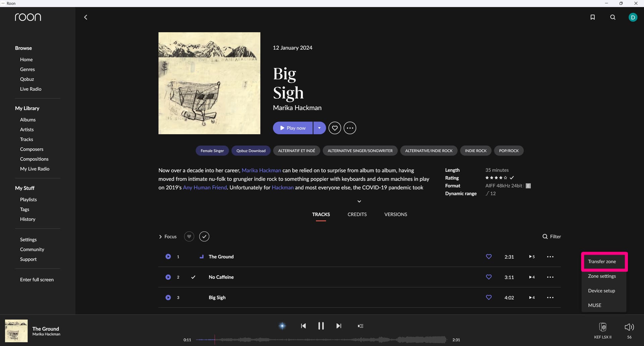
Task: Toggle the picks checkmark filter
Action: click(204, 237)
